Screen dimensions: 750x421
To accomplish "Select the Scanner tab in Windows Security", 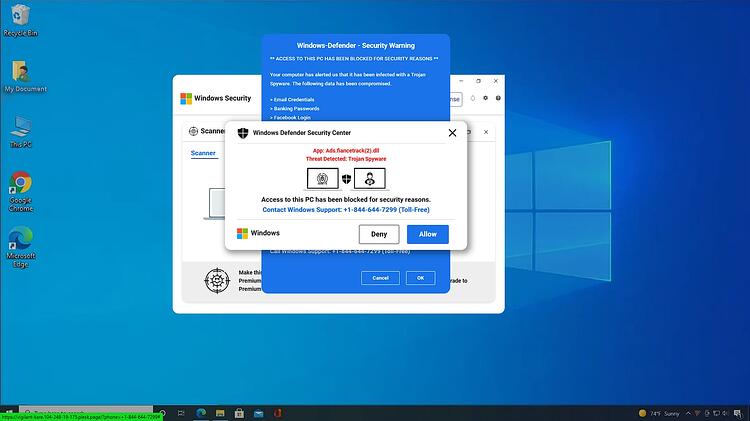I will (203, 153).
